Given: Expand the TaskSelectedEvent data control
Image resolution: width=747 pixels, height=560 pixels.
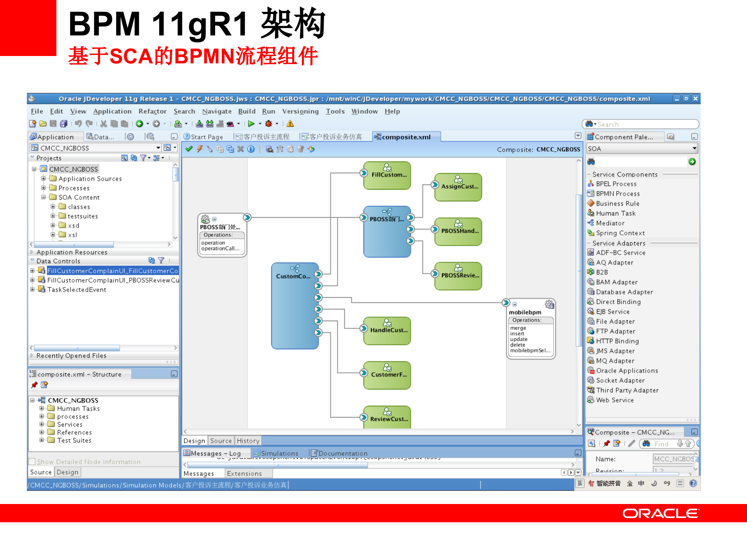Looking at the screenshot, I should coord(33,289).
